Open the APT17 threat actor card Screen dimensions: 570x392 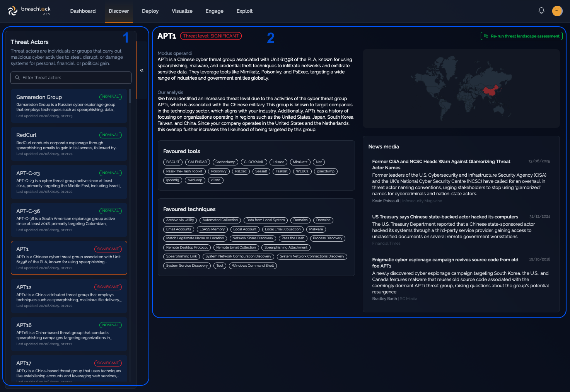tap(69, 368)
